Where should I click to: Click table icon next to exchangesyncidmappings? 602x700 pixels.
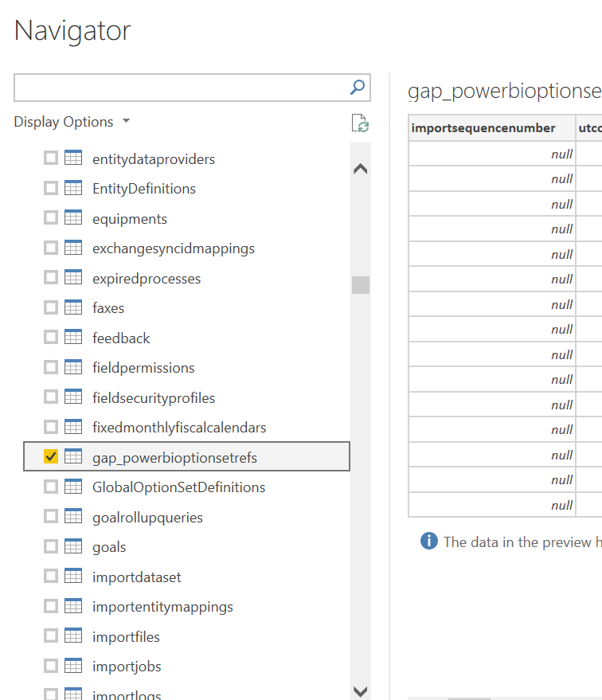click(73, 248)
